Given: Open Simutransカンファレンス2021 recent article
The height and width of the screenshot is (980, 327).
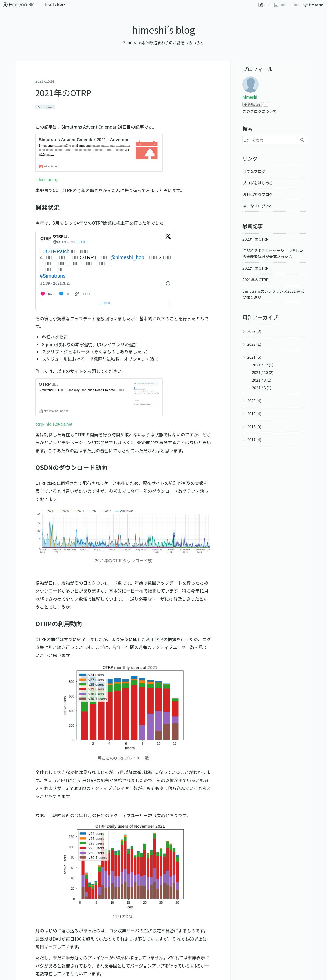Looking at the screenshot, I should pos(273,294).
